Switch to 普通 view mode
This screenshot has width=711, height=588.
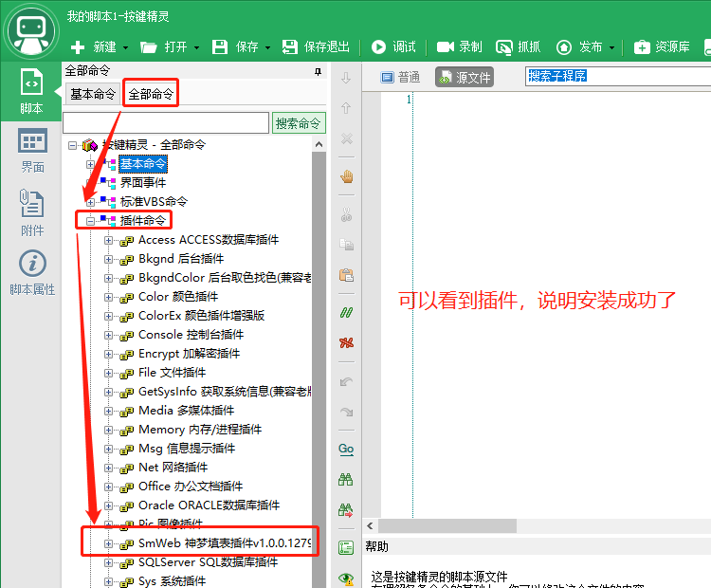pyautogui.click(x=401, y=77)
